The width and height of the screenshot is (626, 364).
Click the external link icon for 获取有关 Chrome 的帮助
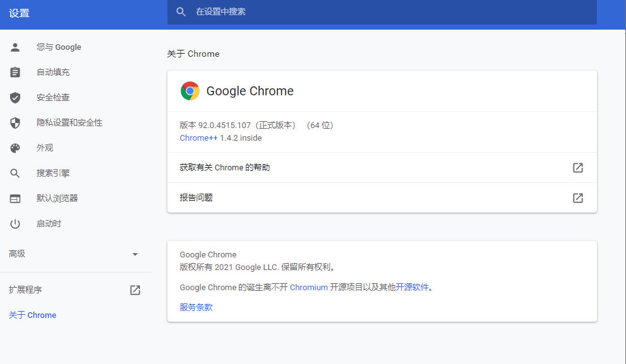click(x=578, y=168)
